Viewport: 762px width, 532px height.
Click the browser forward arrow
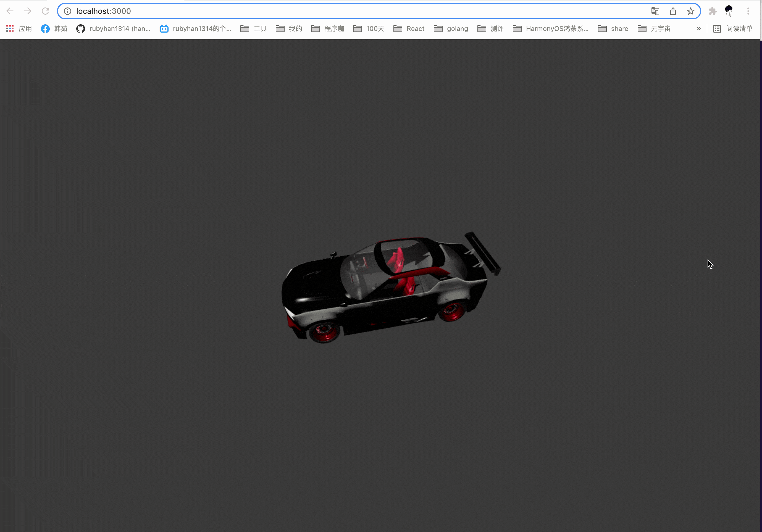coord(28,11)
